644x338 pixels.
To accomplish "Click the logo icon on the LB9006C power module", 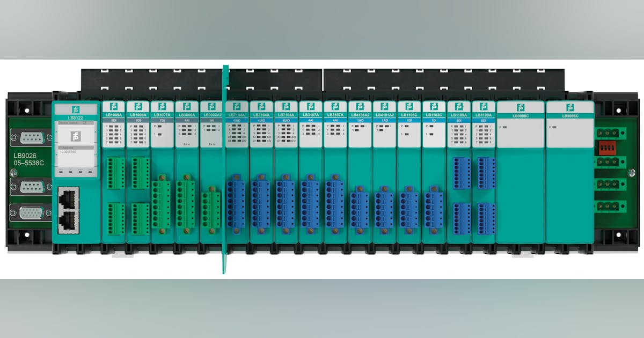I will point(521,108).
